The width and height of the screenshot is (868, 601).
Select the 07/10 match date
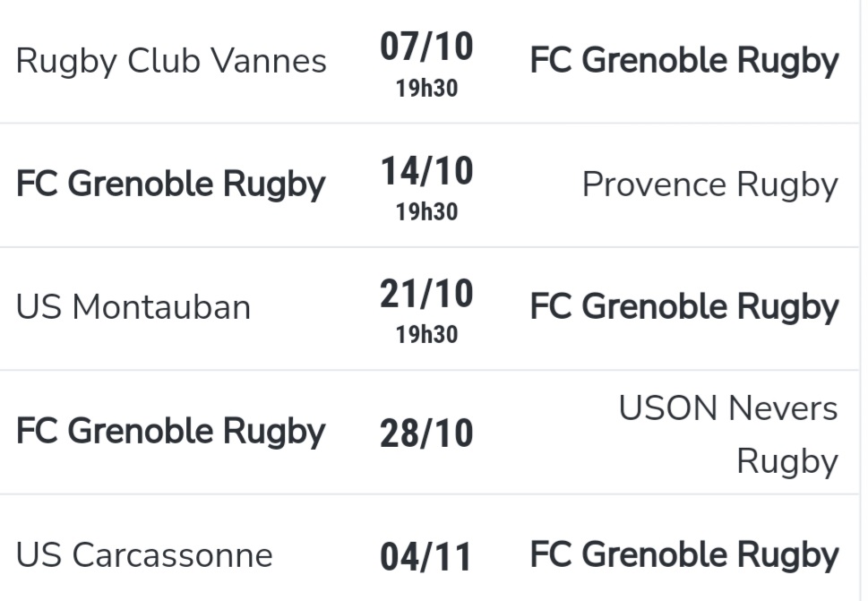point(426,47)
